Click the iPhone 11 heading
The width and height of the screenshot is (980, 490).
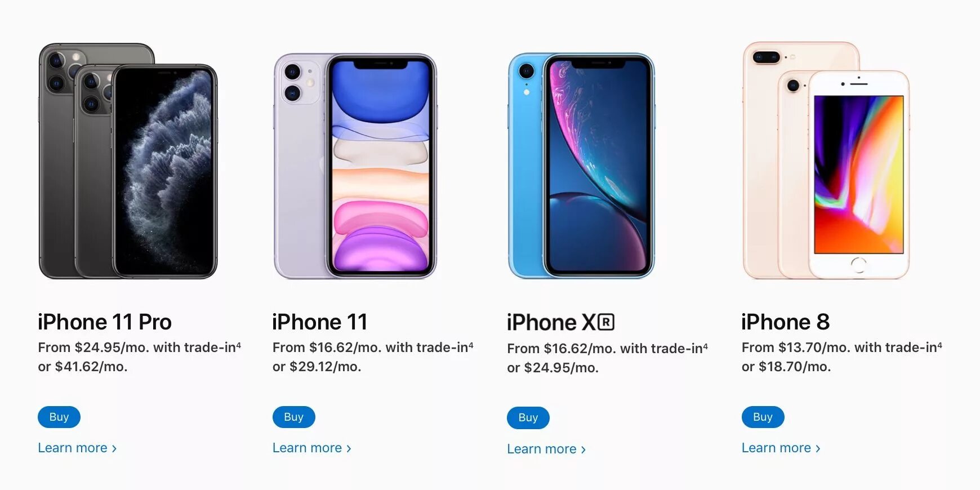(x=320, y=322)
